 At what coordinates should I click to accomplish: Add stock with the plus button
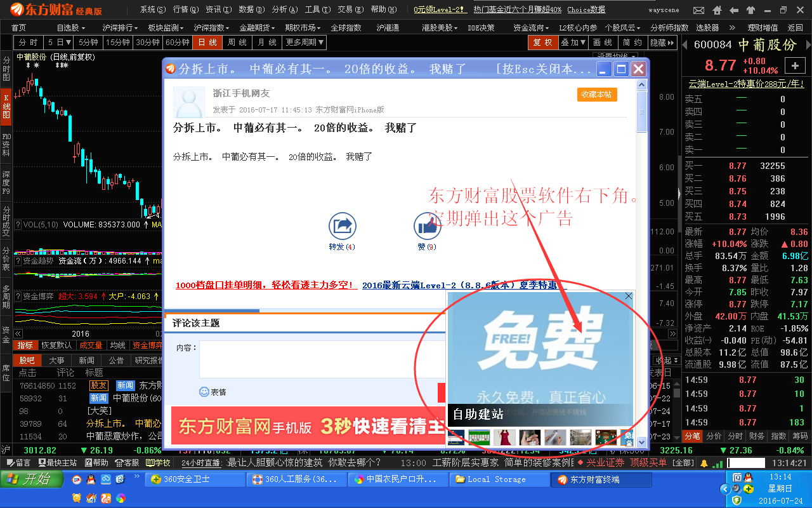[x=795, y=65]
